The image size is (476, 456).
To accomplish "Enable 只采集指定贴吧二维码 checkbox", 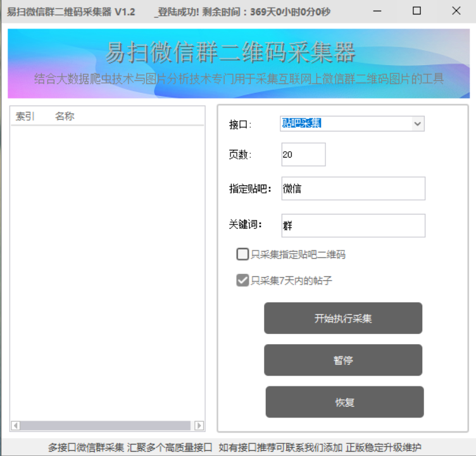I will pyautogui.click(x=242, y=254).
